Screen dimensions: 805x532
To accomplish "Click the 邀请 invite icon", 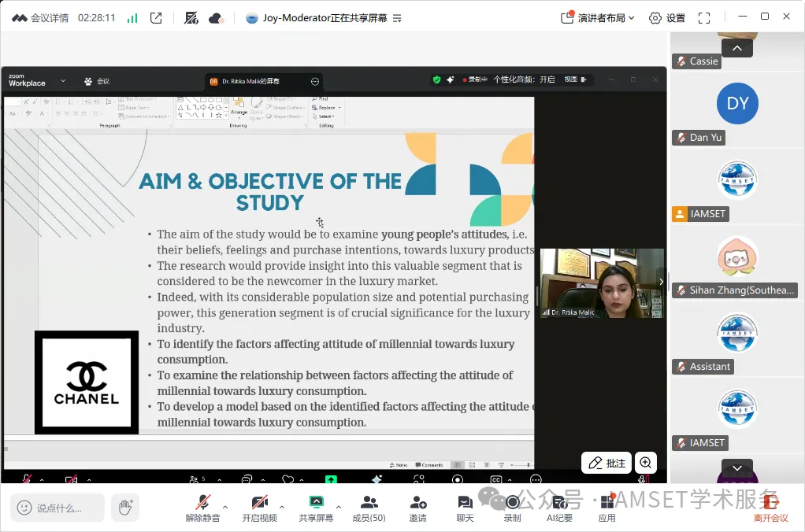I will tap(418, 508).
